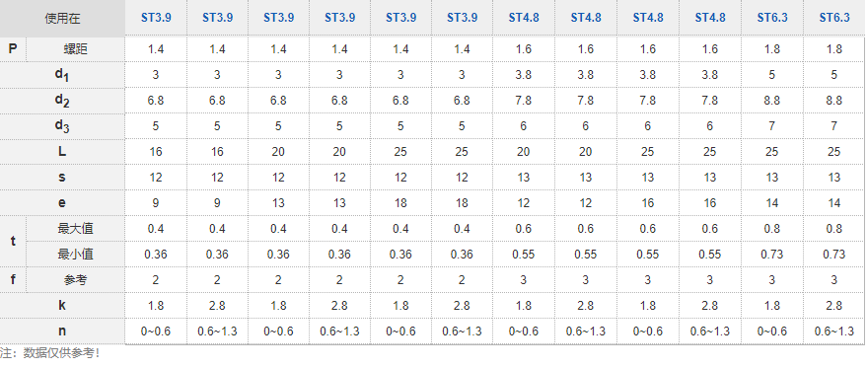Select the d1 row label
Screen dimensions: 868x368
(62, 75)
